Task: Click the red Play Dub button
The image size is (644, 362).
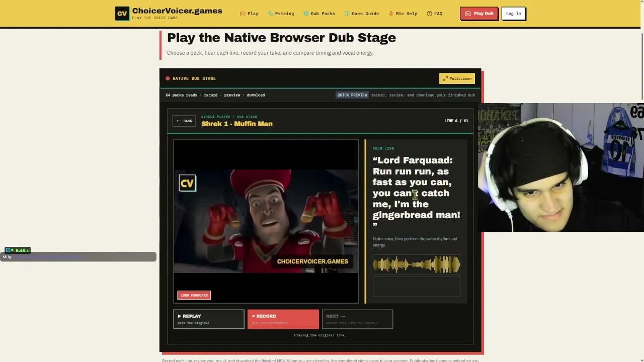Action: click(479, 14)
